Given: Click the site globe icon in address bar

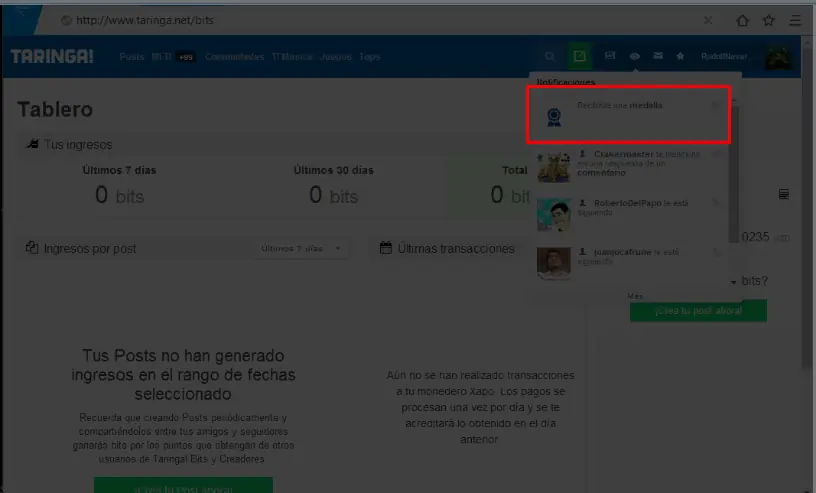Looking at the screenshot, I should (x=66, y=20).
